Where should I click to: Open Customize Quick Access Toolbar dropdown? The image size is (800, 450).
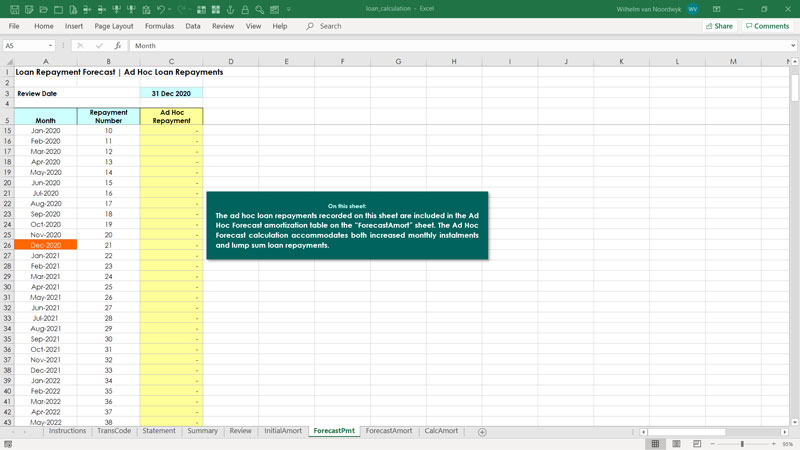289,9
